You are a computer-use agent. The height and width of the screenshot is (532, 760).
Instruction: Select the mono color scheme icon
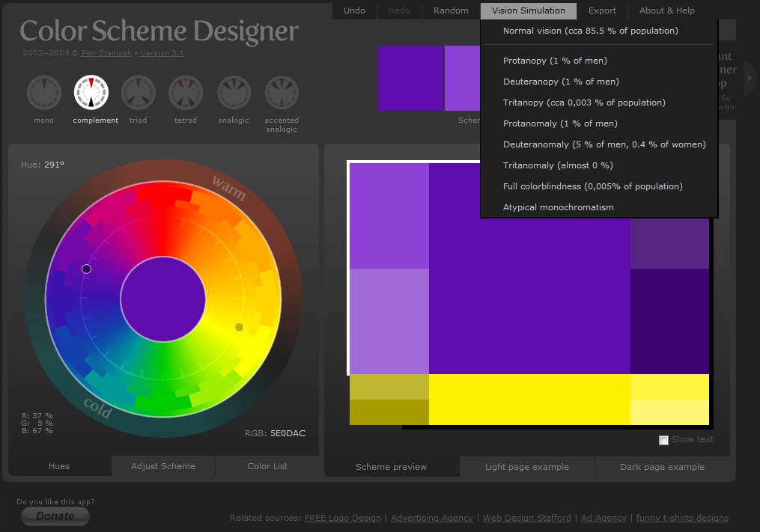[x=43, y=93]
